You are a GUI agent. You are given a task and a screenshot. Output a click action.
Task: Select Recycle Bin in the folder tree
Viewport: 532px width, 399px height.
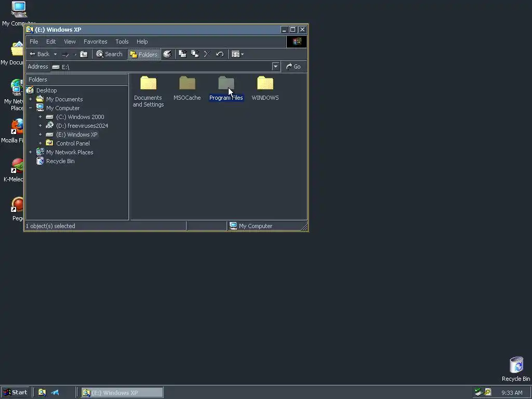(x=60, y=161)
